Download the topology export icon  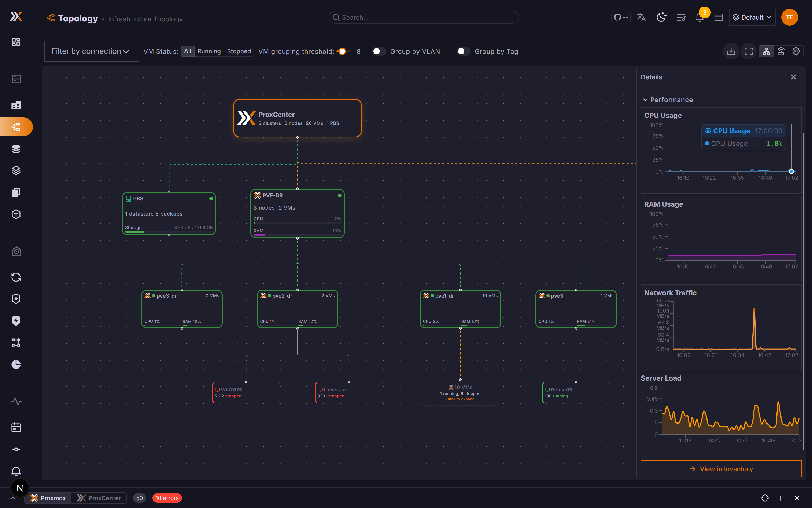tap(731, 51)
